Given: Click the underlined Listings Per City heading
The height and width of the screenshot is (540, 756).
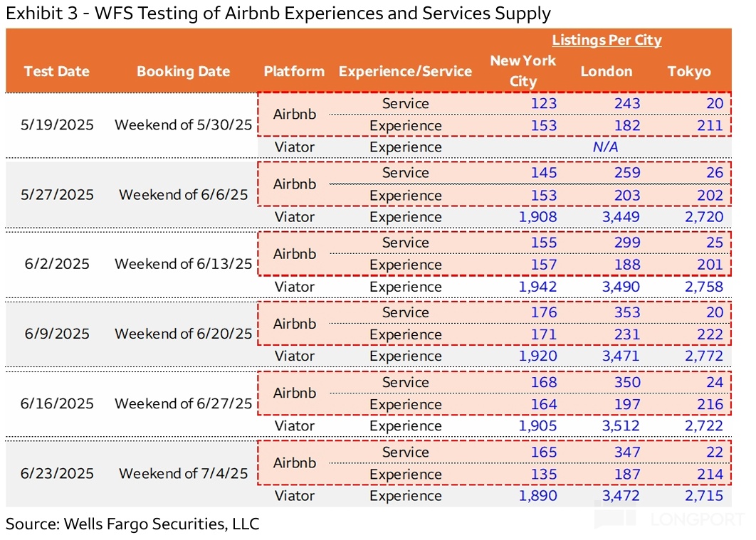Looking at the screenshot, I should 607,41.
